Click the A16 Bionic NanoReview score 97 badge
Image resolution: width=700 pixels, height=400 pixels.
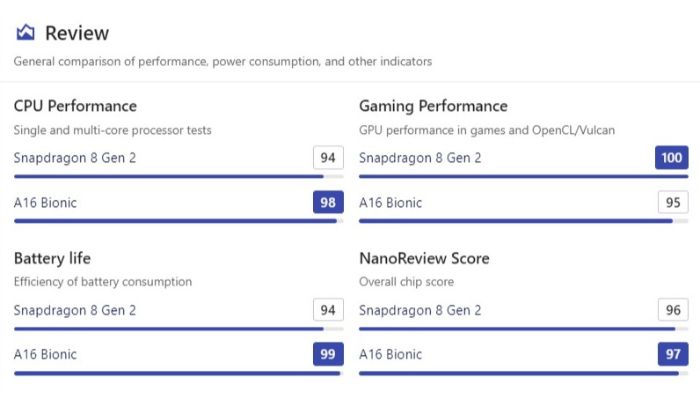coord(673,354)
